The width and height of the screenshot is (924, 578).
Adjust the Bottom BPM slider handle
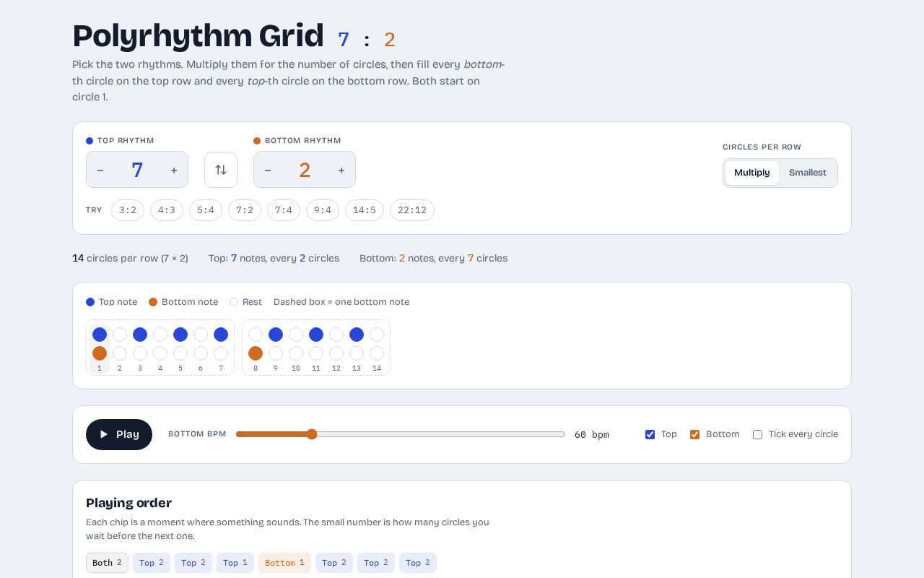point(312,434)
